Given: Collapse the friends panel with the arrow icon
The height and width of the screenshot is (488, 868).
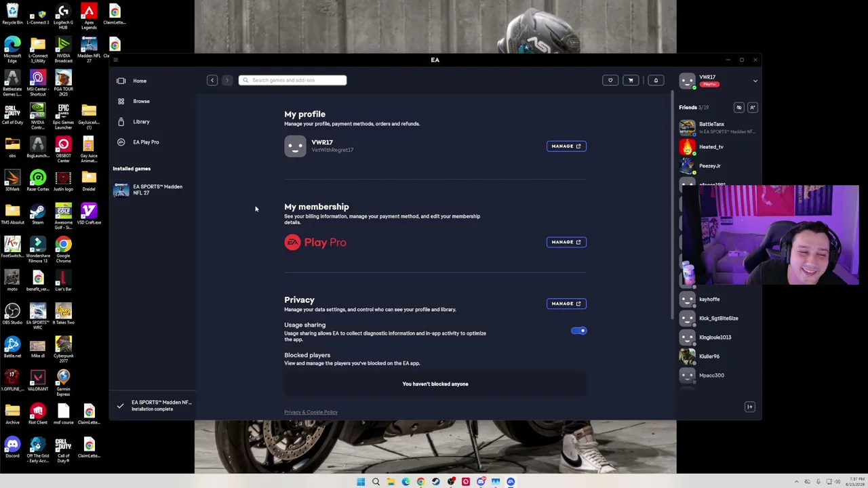Looking at the screenshot, I should coord(749,407).
